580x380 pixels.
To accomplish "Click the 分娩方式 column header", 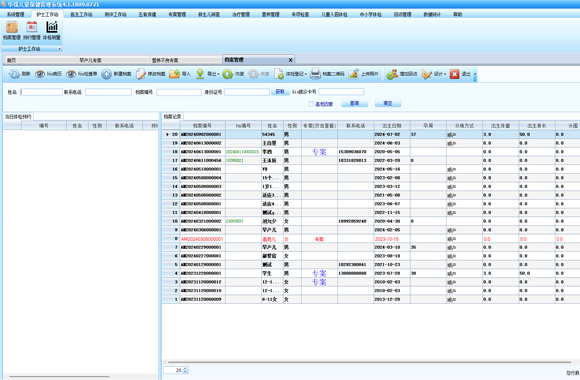I will (464, 126).
